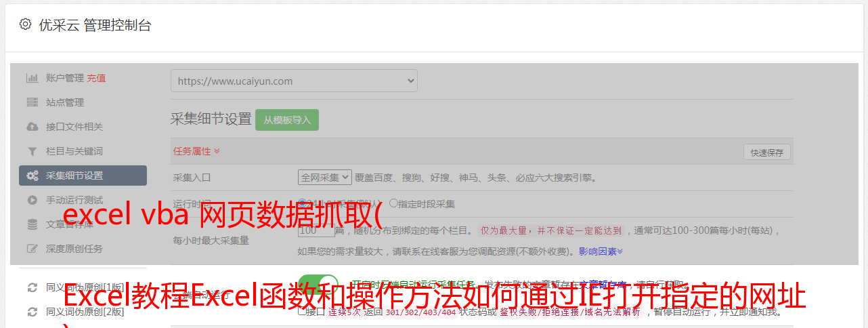Image resolution: width=868 pixels, height=328 pixels.
Task: Click the green 从模板导入 button
Action: point(287,120)
